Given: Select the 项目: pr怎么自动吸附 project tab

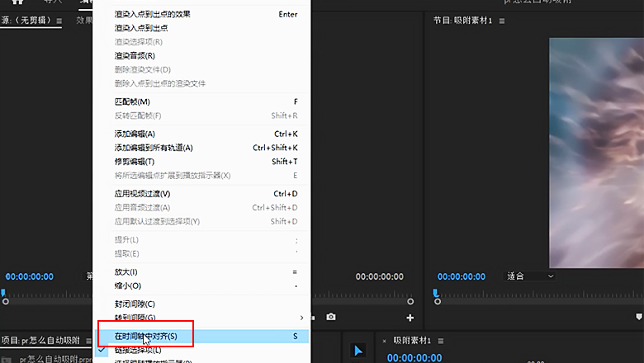Looking at the screenshot, I should tap(40, 341).
